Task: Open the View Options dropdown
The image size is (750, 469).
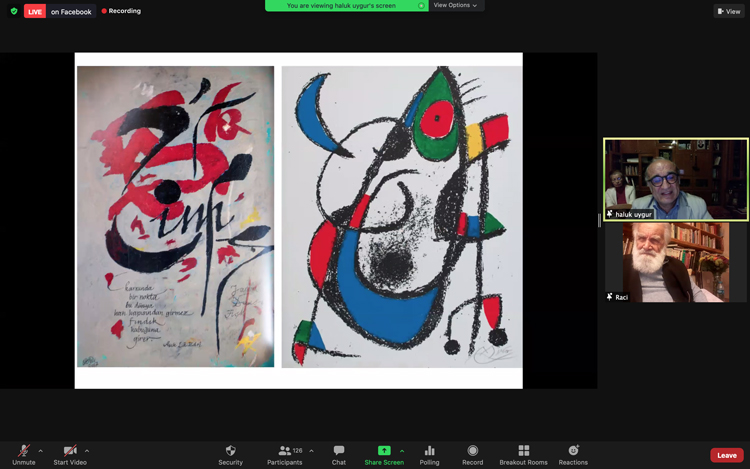Action: (455, 5)
